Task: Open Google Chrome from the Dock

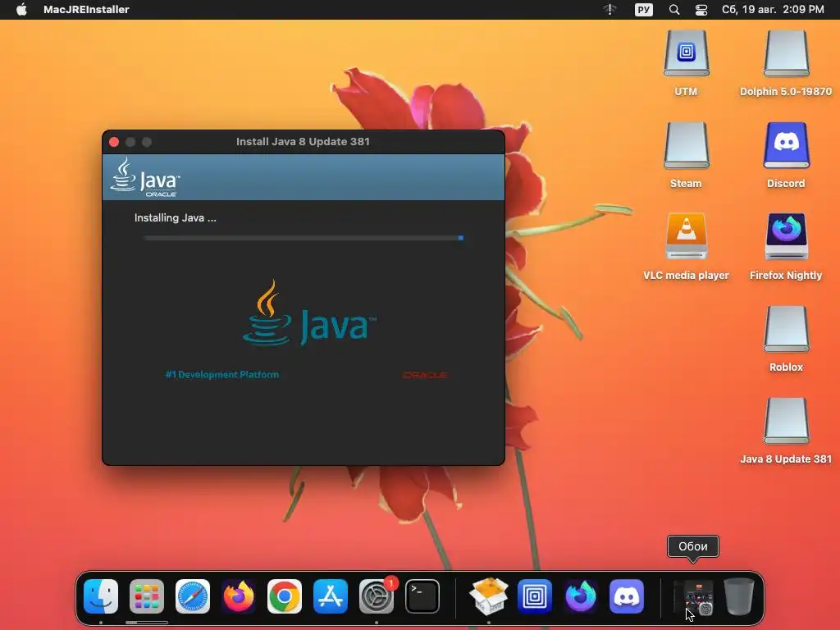Action: coord(285,596)
